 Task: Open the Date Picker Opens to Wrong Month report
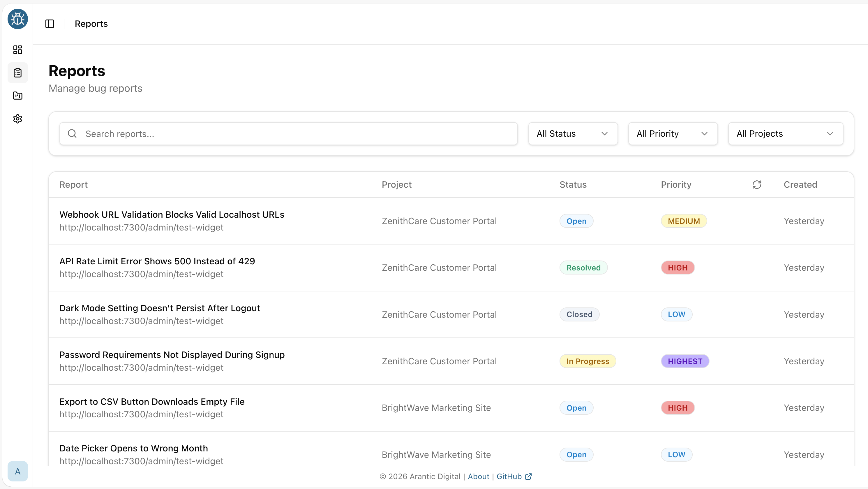[x=133, y=448]
